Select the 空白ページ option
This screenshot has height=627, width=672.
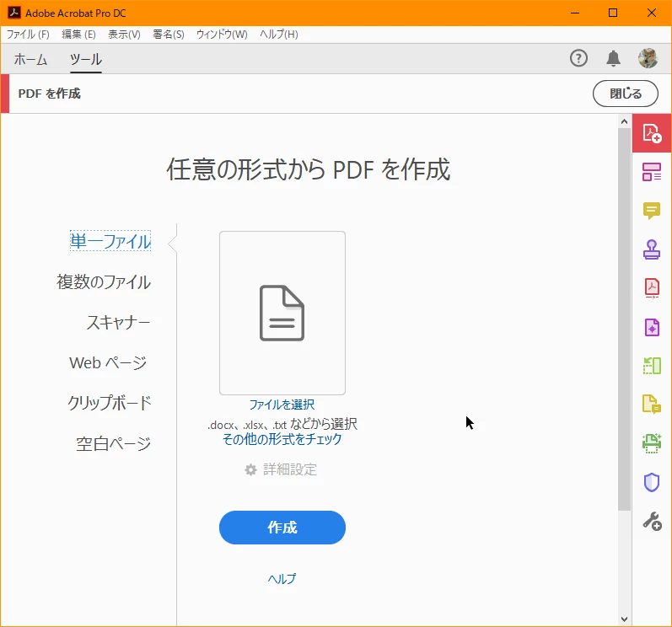(114, 443)
